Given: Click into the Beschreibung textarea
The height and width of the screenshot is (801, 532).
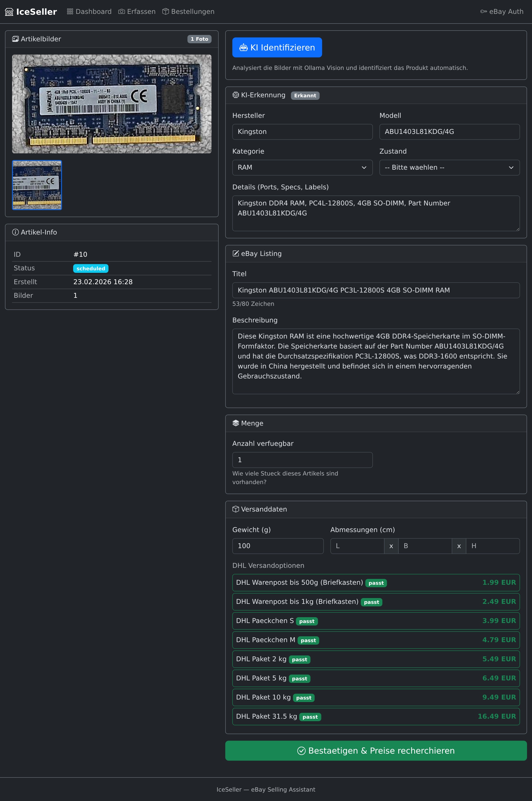Looking at the screenshot, I should pos(376,361).
